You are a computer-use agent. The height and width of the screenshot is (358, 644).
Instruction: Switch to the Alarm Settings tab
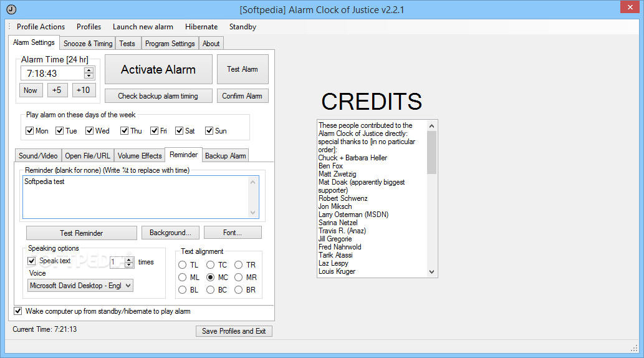pyautogui.click(x=34, y=42)
